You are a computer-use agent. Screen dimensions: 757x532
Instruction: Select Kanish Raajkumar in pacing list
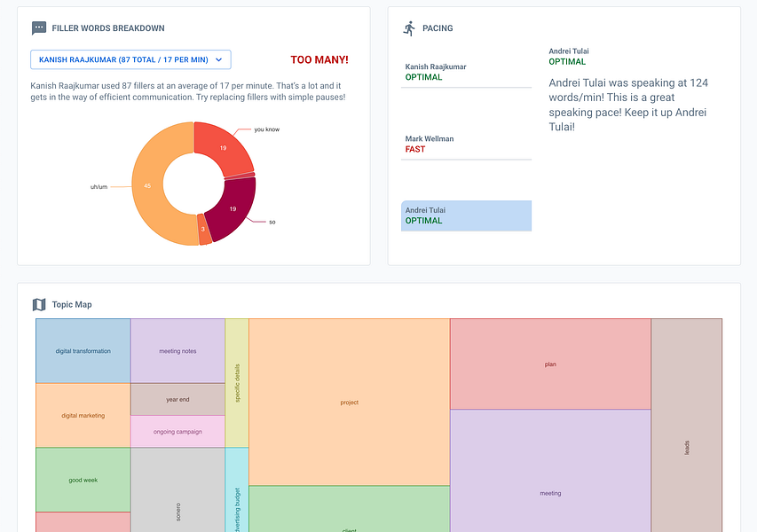[x=467, y=72]
